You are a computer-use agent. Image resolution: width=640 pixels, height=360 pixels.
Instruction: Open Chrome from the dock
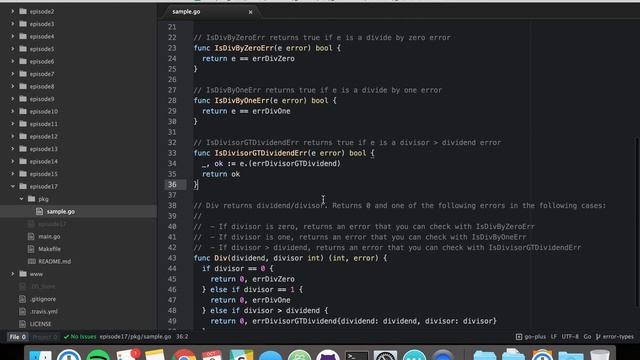coord(184,355)
